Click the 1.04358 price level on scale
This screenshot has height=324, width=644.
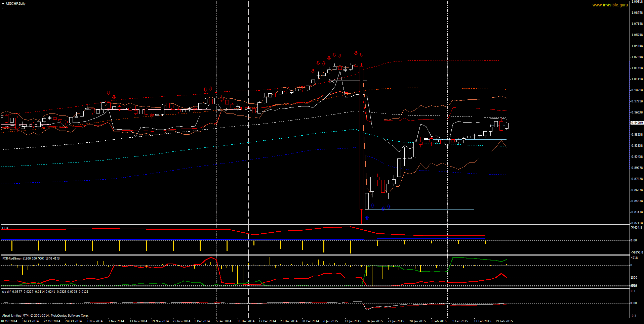click(x=637, y=46)
